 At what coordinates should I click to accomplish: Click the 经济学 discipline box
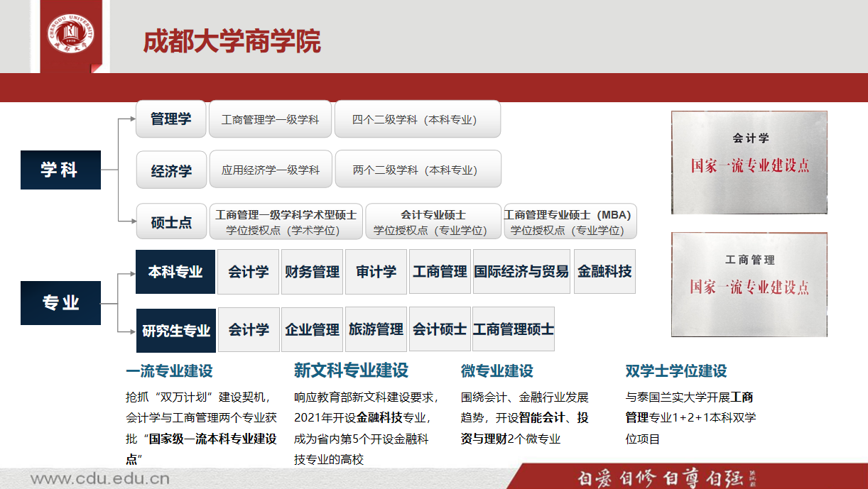(171, 170)
